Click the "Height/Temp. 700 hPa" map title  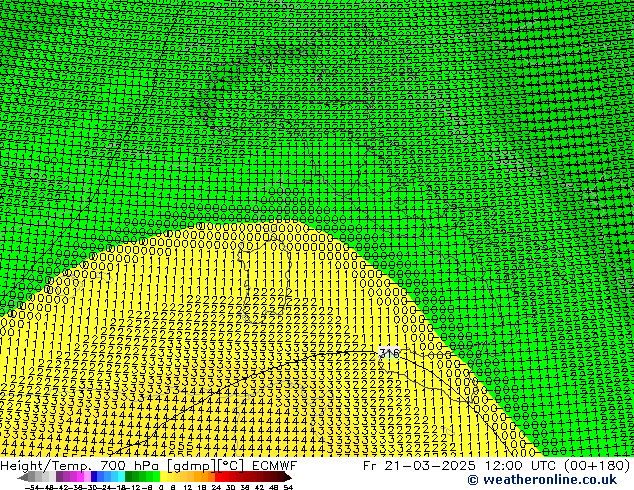click(80, 466)
